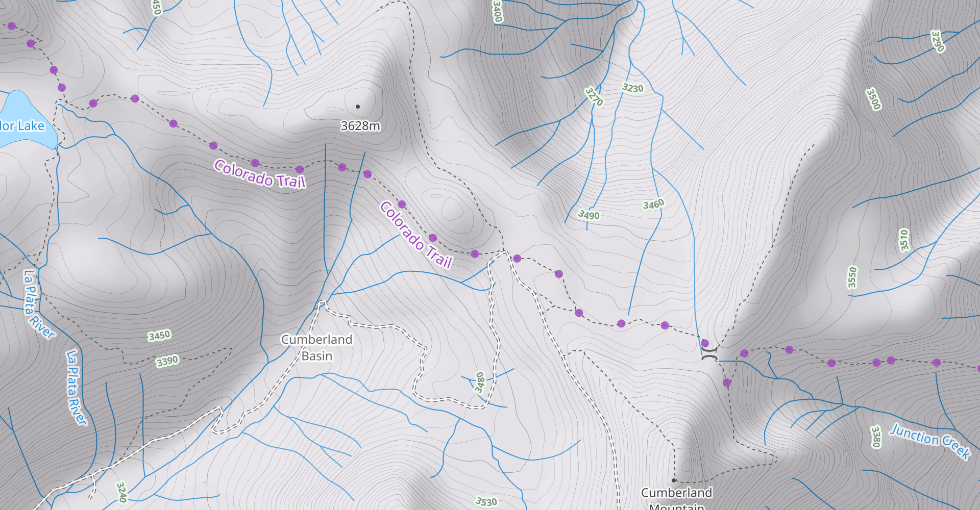Click contour label '3510'
Screen dimensions: 980x510
(x=904, y=240)
